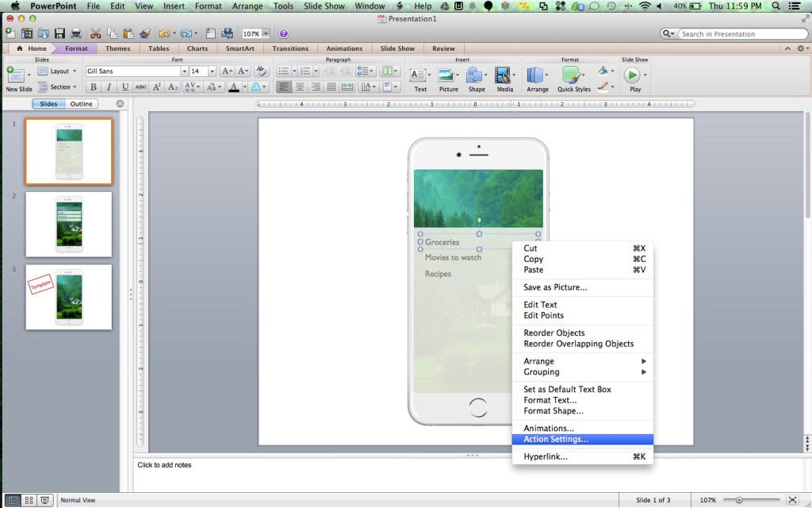Viewport: 812px width, 508px height.
Task: Open the font size 14 dropdown
Action: 212,71
